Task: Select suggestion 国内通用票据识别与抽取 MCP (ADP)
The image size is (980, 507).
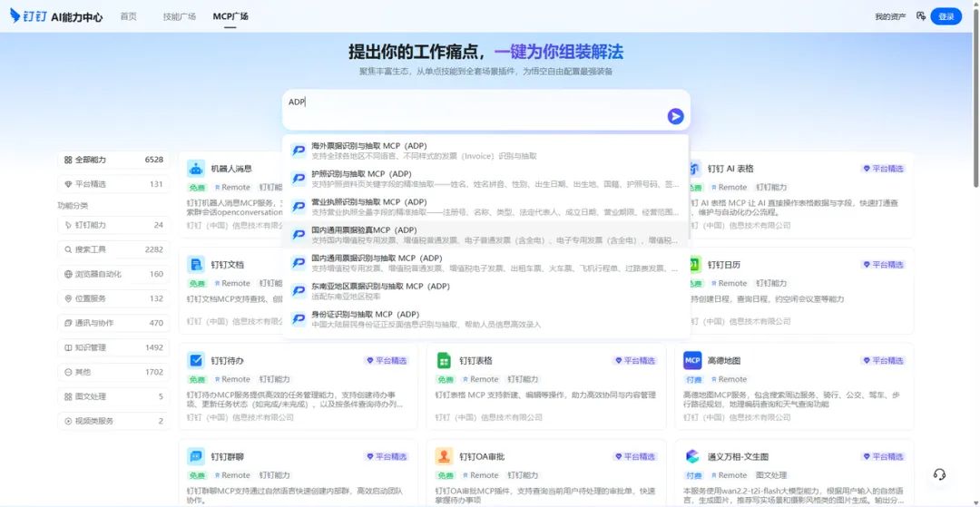Action: 485,263
